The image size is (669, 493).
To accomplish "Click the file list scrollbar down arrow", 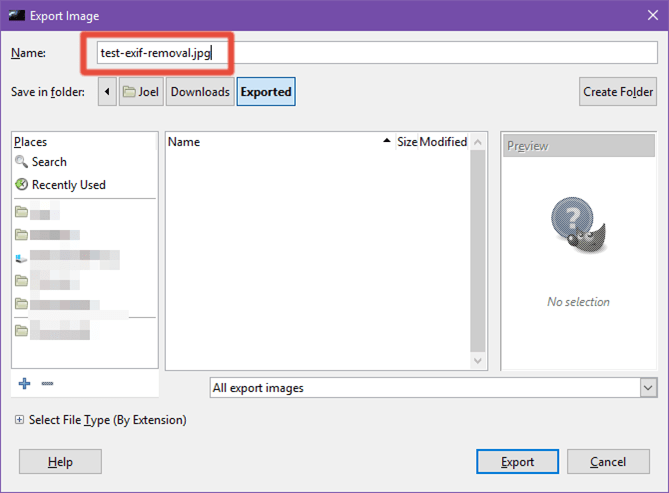I will tap(478, 361).
